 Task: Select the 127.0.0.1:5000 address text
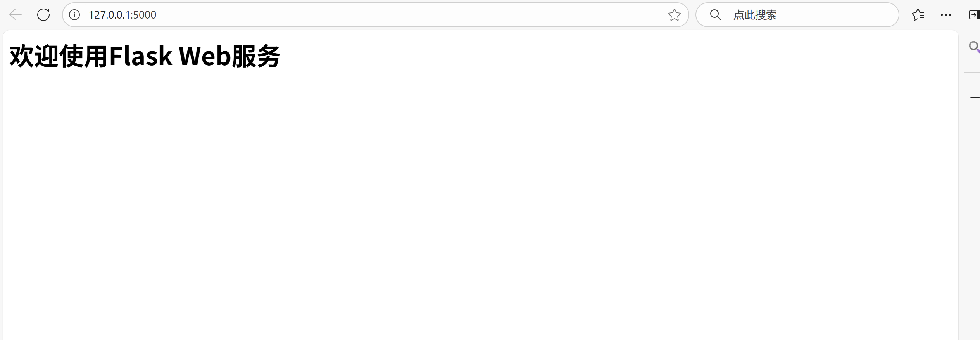pyautogui.click(x=122, y=15)
